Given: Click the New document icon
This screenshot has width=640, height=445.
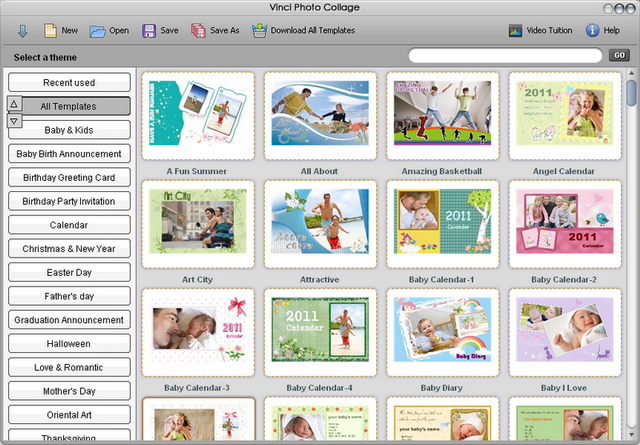Looking at the screenshot, I should pyautogui.click(x=50, y=31).
